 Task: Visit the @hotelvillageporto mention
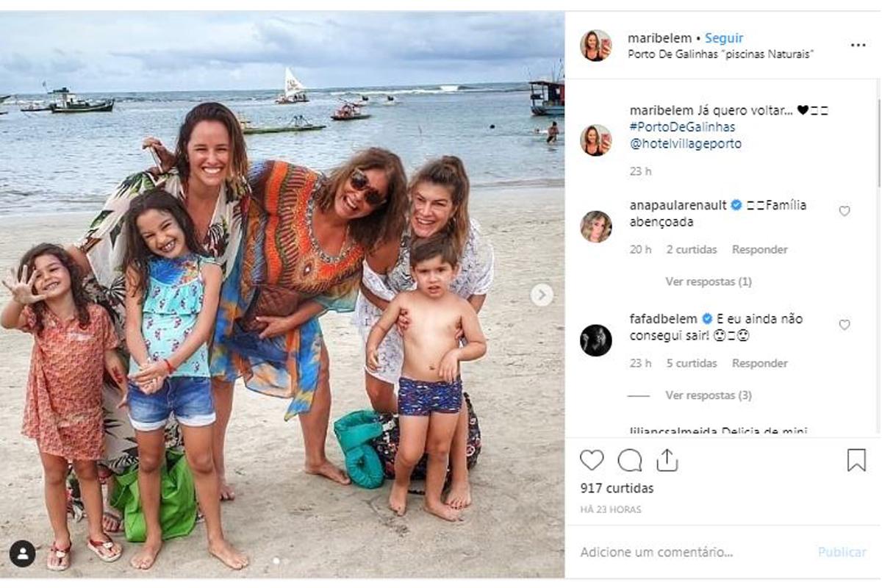point(685,144)
